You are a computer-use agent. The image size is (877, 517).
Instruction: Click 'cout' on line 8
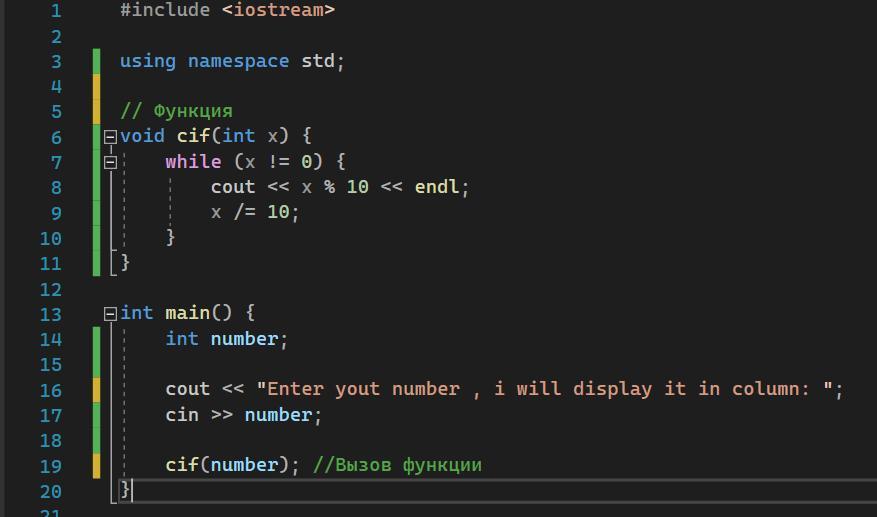[x=233, y=187]
